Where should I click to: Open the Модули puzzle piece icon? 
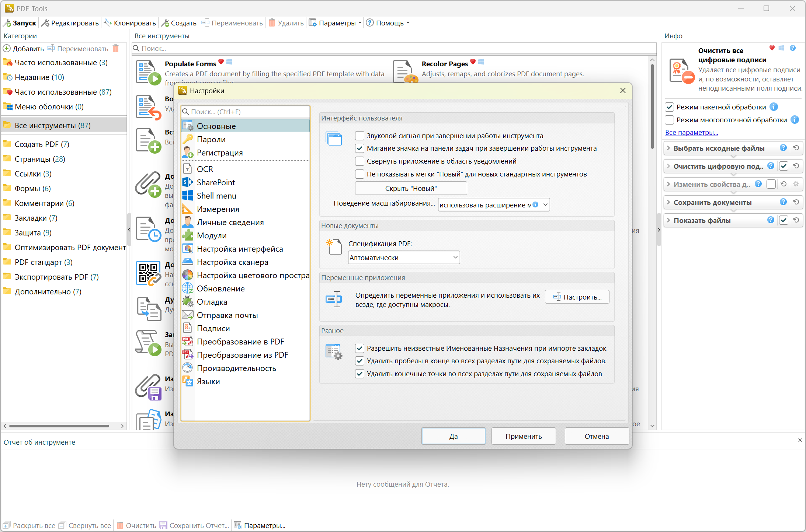(x=188, y=235)
